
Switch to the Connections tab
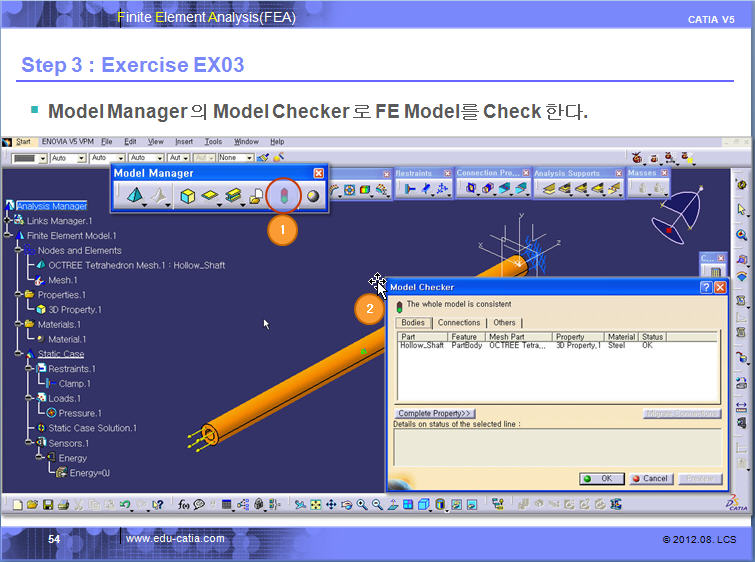pos(459,323)
